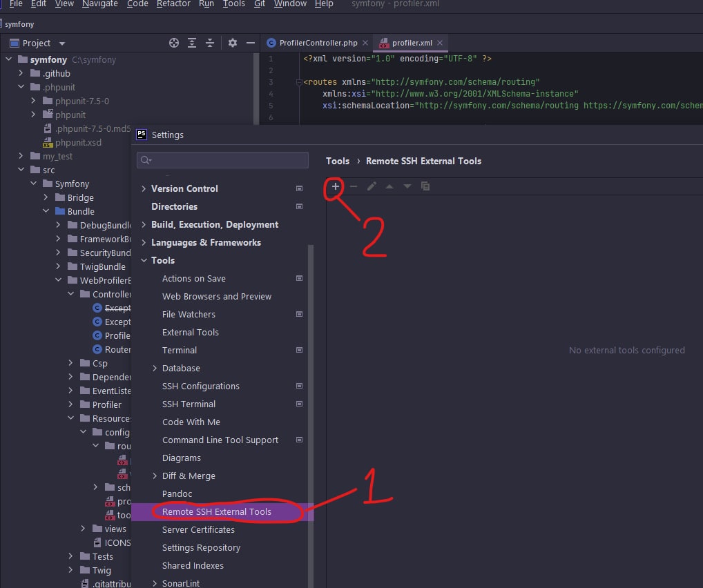Select Remote SSH External Tools setting
The width and height of the screenshot is (703, 588).
(217, 511)
